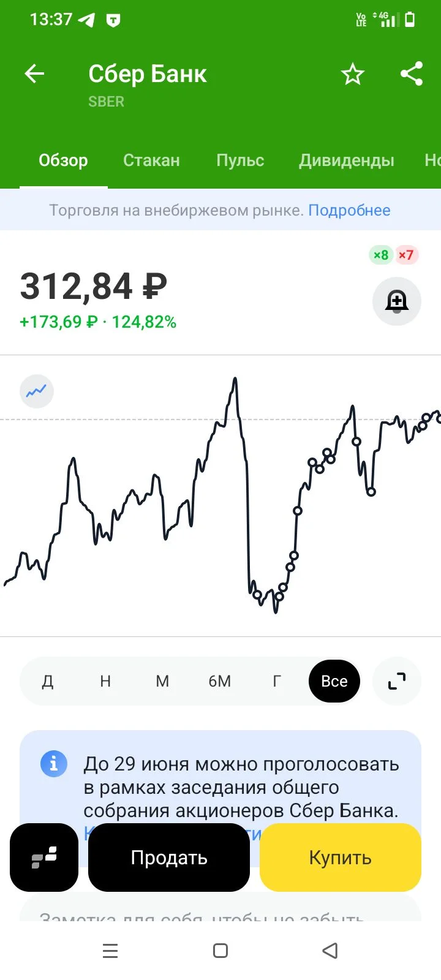Share the SBER stock page
This screenshot has width=441, height=980.
pos(412,74)
